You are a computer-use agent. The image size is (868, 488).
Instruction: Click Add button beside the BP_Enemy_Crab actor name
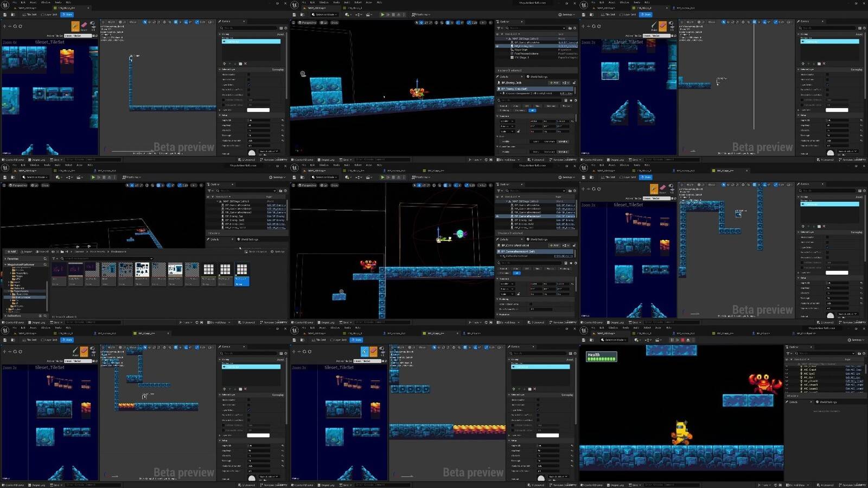pyautogui.click(x=554, y=83)
